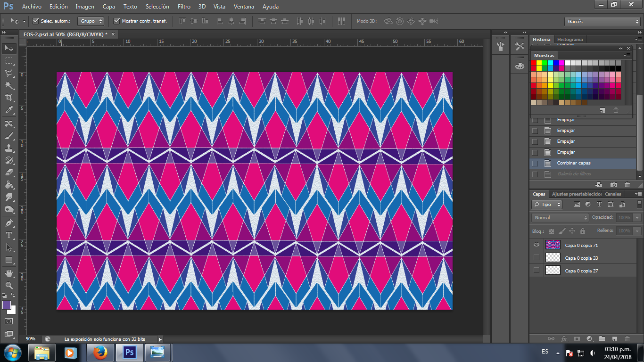This screenshot has height=362, width=644.
Task: Filter layers by type T icon
Action: tap(599, 205)
